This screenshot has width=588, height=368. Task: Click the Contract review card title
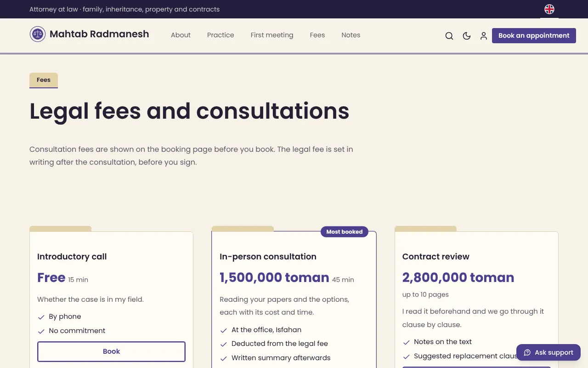click(436, 257)
